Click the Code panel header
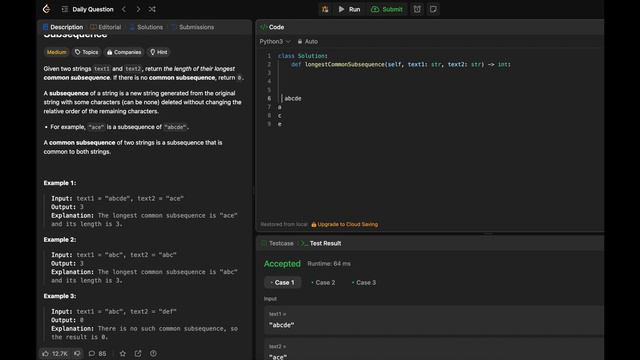 (272, 27)
